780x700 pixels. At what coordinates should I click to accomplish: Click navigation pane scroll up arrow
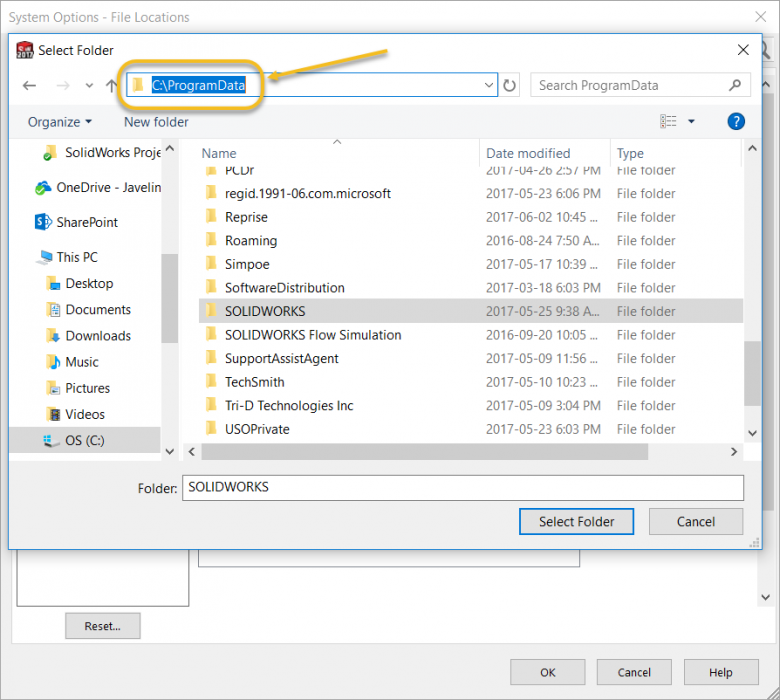point(170,148)
